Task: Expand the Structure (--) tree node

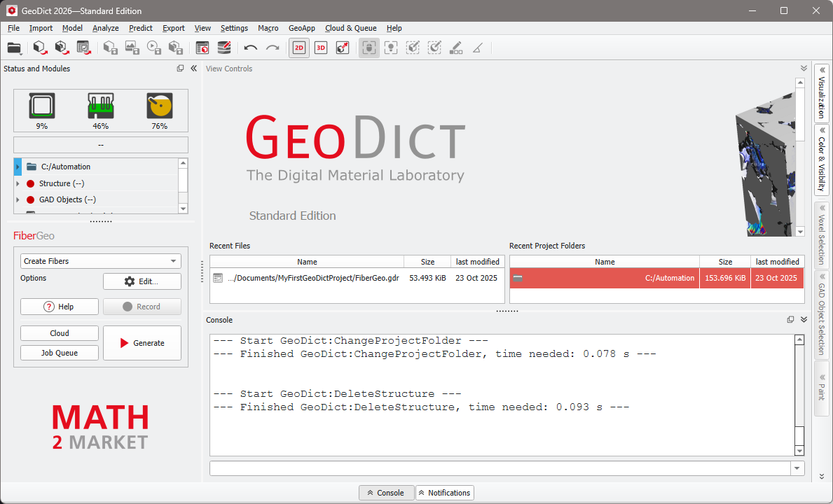Action: pos(18,183)
